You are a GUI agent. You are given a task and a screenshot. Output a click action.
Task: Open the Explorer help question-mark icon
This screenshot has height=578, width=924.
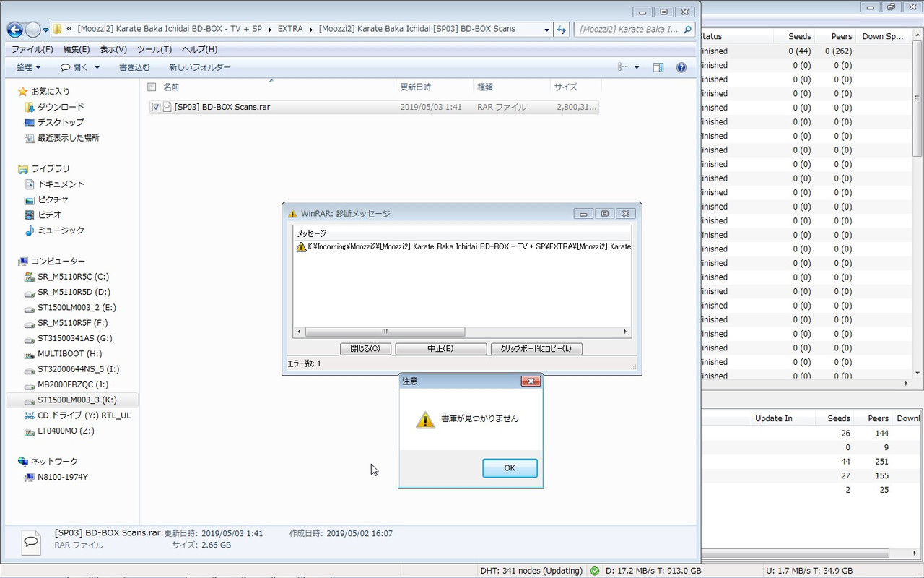681,67
